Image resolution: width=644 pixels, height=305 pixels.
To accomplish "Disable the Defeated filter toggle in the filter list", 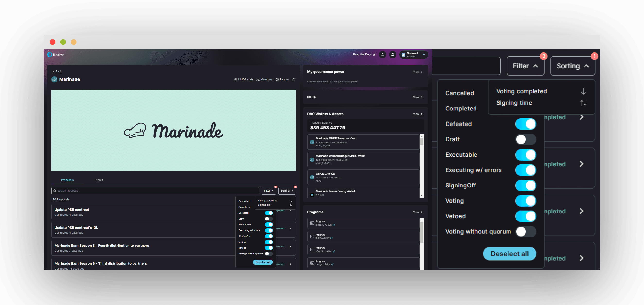I will tap(269, 213).
